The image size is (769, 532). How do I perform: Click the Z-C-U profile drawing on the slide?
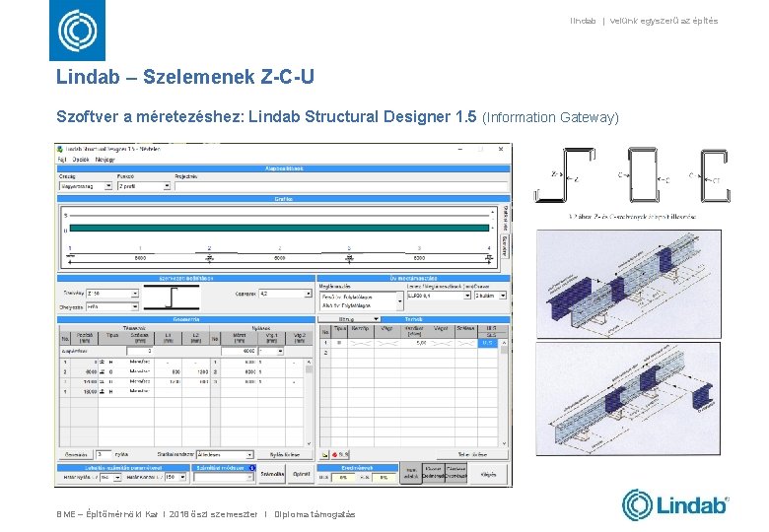coord(632,175)
